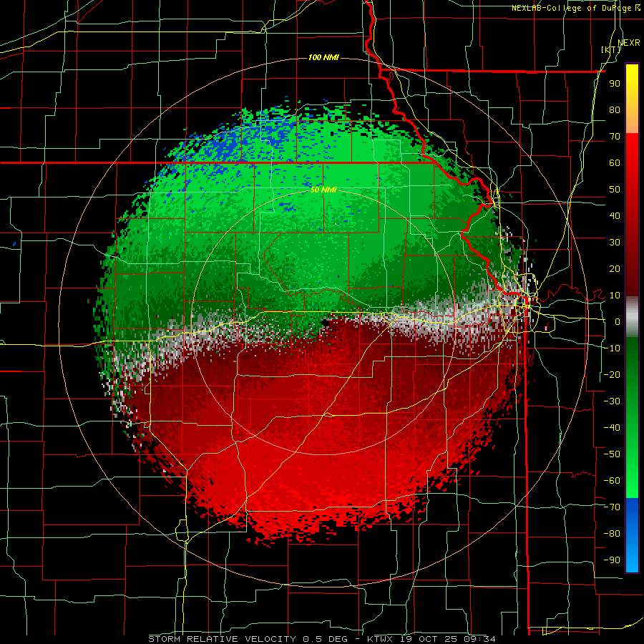Image resolution: width=644 pixels, height=644 pixels.
Task: Click the -10 scale value
Action: [x=612, y=348]
